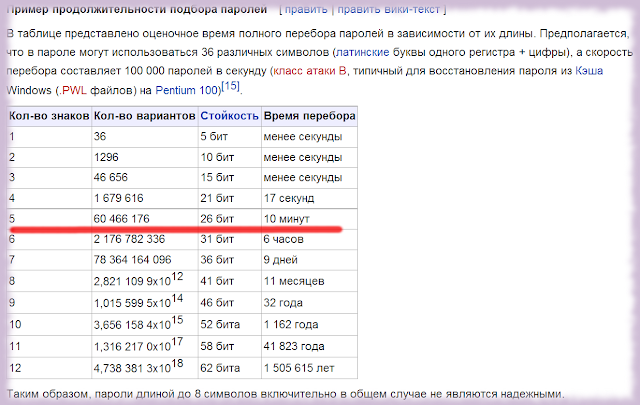Click the cell '1 679 616'
The image size is (640, 405).
point(144,198)
